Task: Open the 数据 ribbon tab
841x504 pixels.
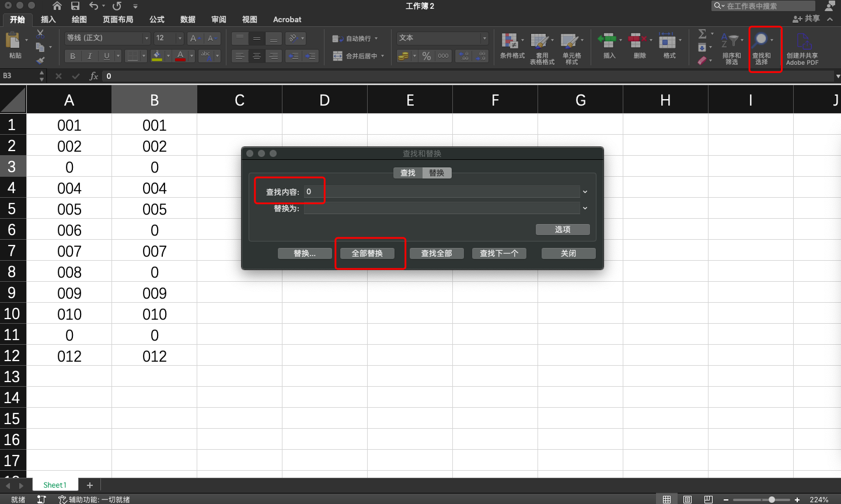Action: (187, 19)
